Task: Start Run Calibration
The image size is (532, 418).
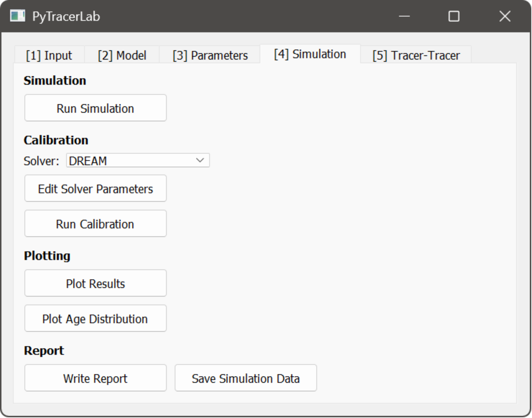Action: pos(95,223)
